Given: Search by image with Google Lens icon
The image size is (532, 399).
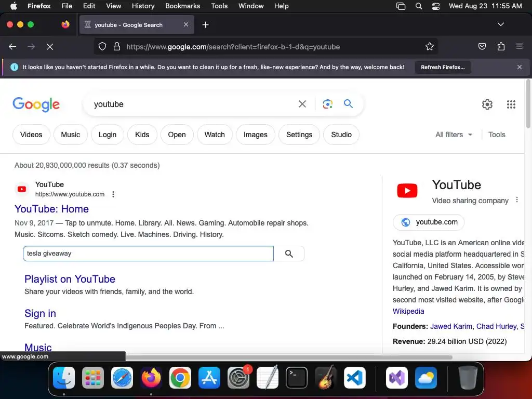Looking at the screenshot, I should point(327,104).
